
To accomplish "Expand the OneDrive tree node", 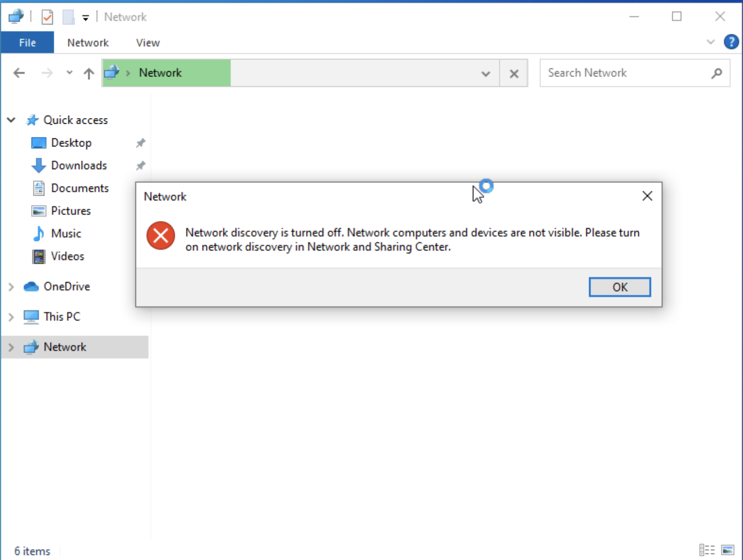I will pyautogui.click(x=11, y=287).
